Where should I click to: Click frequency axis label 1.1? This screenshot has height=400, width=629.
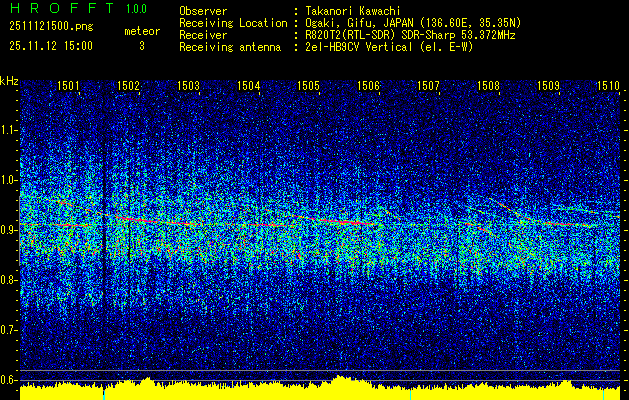click(x=7, y=130)
